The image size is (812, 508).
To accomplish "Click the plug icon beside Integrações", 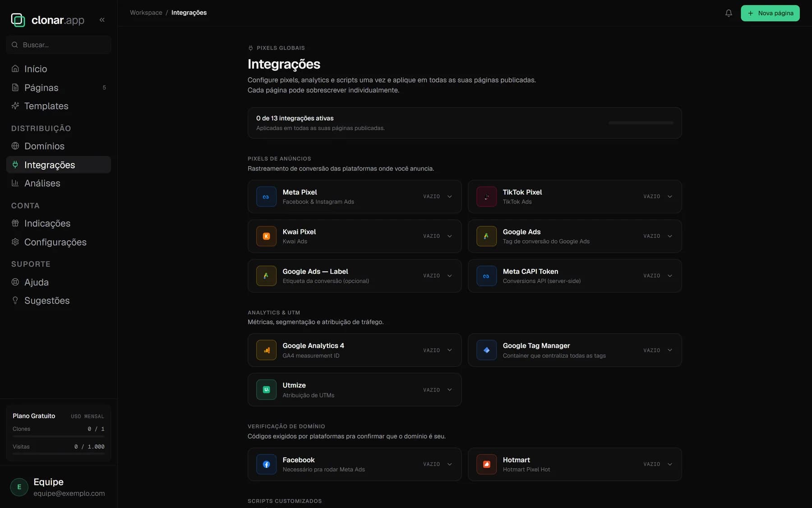I will tap(15, 165).
